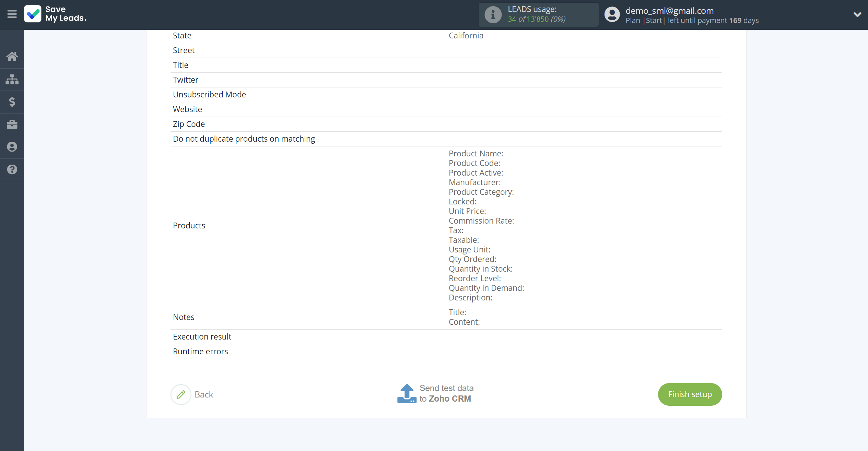868x451 pixels.
Task: Click the upload icon for test data
Action: 407,393
